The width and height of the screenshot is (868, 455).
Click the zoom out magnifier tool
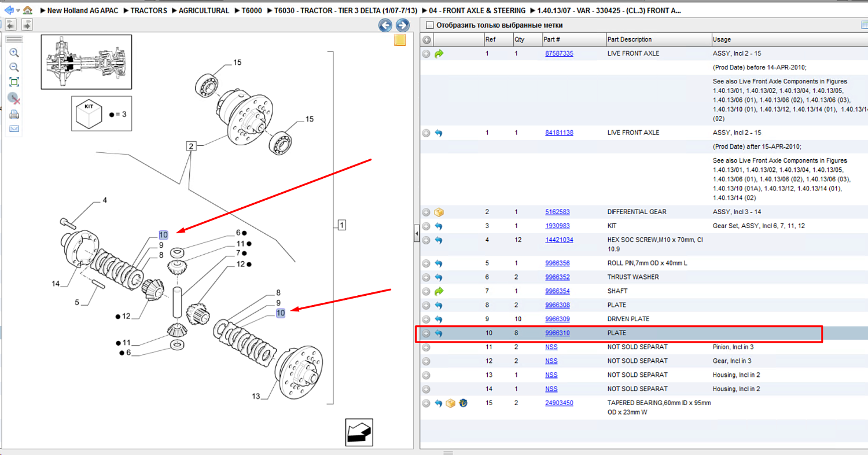pyautogui.click(x=14, y=67)
